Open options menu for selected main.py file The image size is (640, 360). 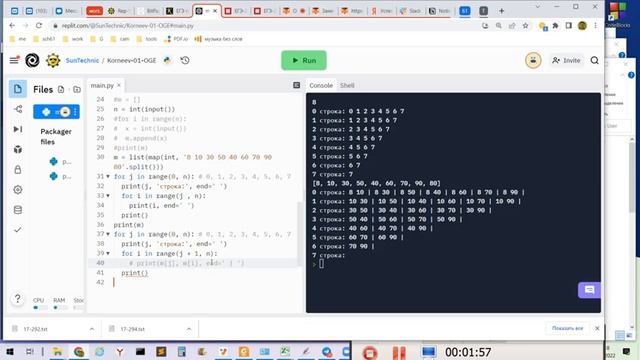coord(75,112)
